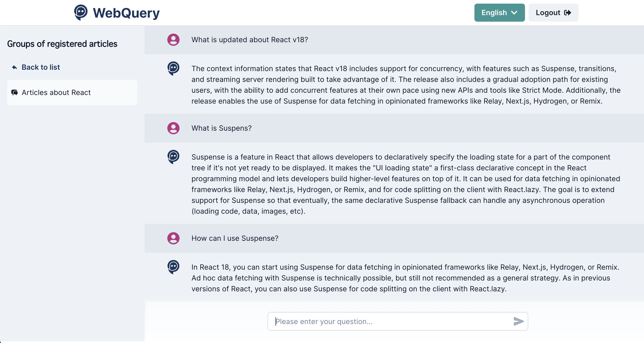The image size is (644, 343).
Task: Click the user avatar beside What is Suspens?
Action: 173,128
